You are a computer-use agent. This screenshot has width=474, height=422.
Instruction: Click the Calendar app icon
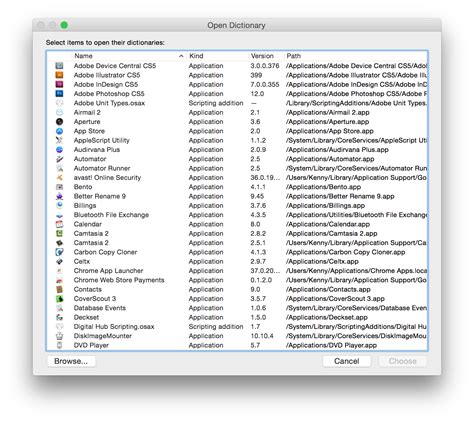(59, 224)
